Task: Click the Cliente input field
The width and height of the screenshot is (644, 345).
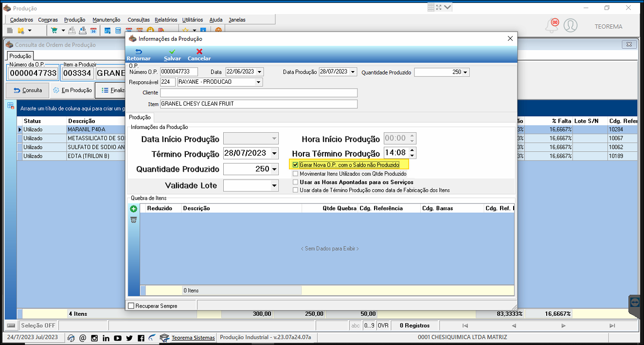Action: pyautogui.click(x=259, y=92)
